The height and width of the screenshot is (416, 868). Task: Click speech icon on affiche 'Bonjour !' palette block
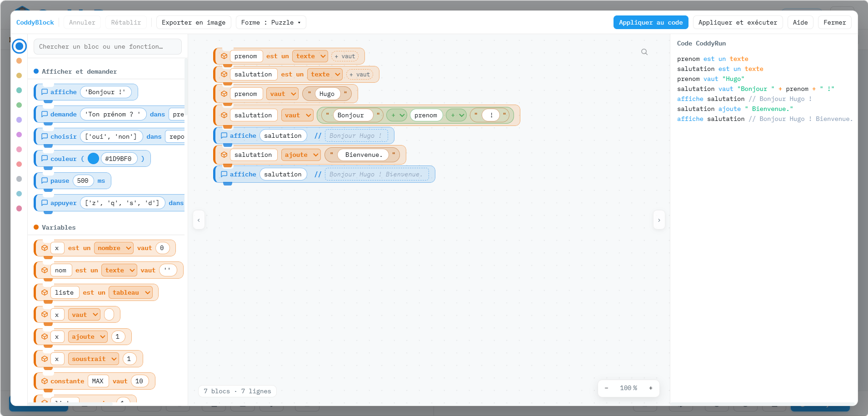tap(45, 92)
